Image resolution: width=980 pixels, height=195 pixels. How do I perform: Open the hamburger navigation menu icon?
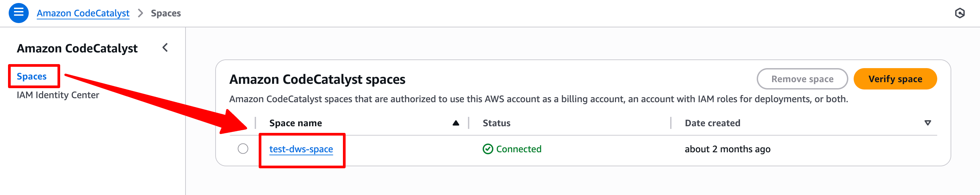(x=19, y=13)
